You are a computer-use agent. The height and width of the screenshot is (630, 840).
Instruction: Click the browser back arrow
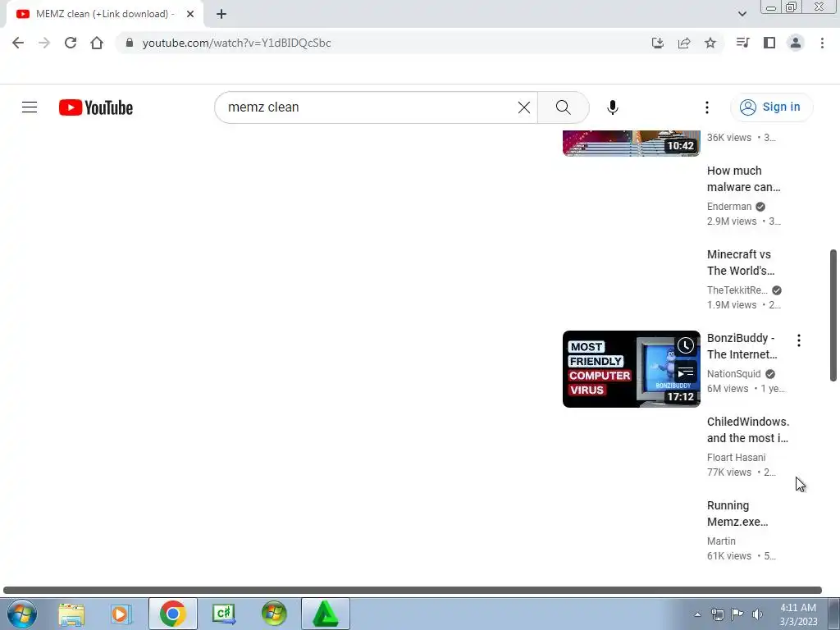[x=18, y=43]
